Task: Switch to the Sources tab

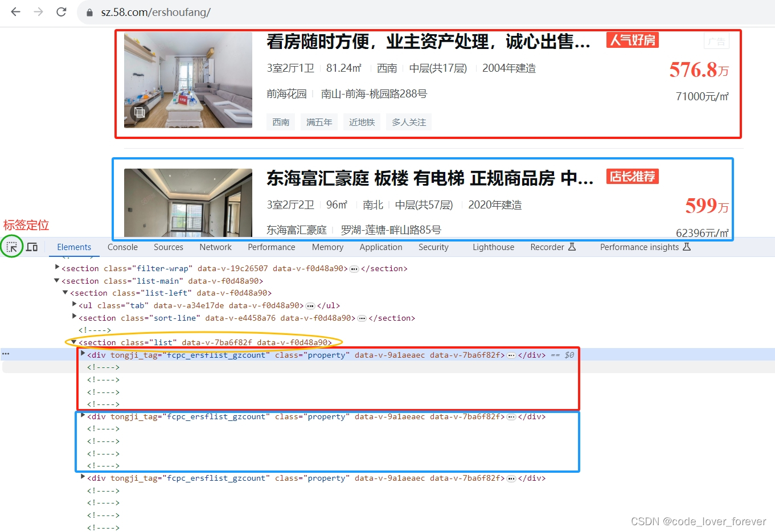Action: tap(169, 247)
